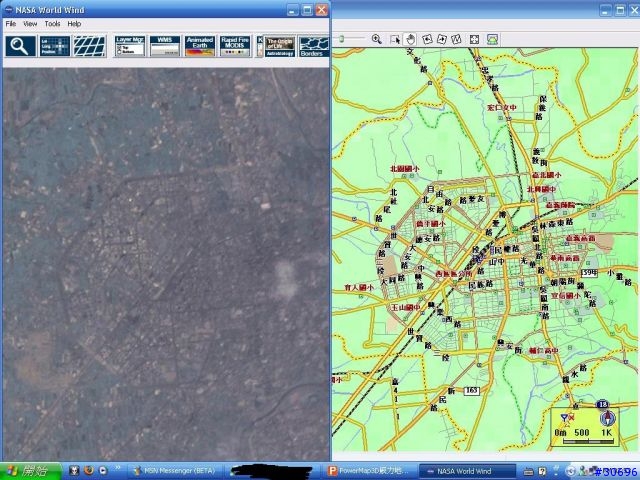This screenshot has width=640, height=480.
Task: Click the compass north icon on map legend
Action: (607, 418)
